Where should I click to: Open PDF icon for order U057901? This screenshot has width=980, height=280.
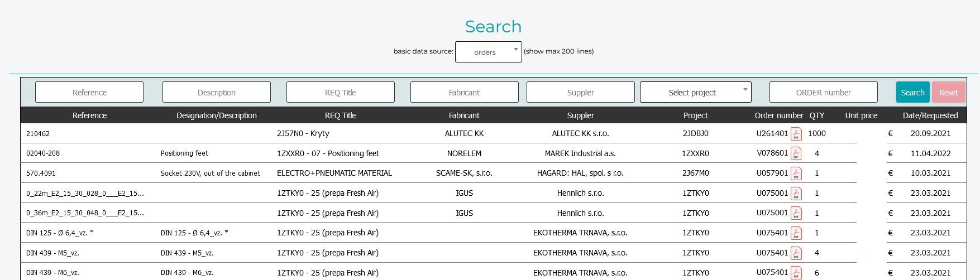pos(796,173)
